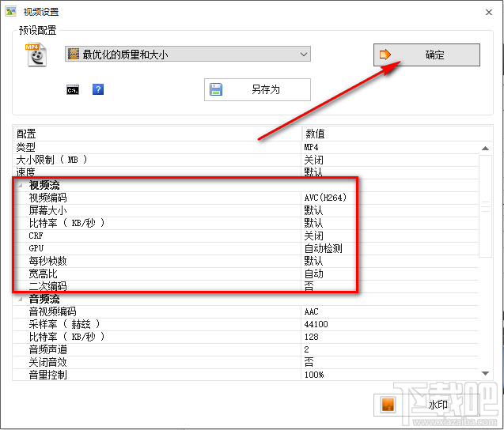Select the 音频声道 row
504x430 pixels.
pos(246,349)
